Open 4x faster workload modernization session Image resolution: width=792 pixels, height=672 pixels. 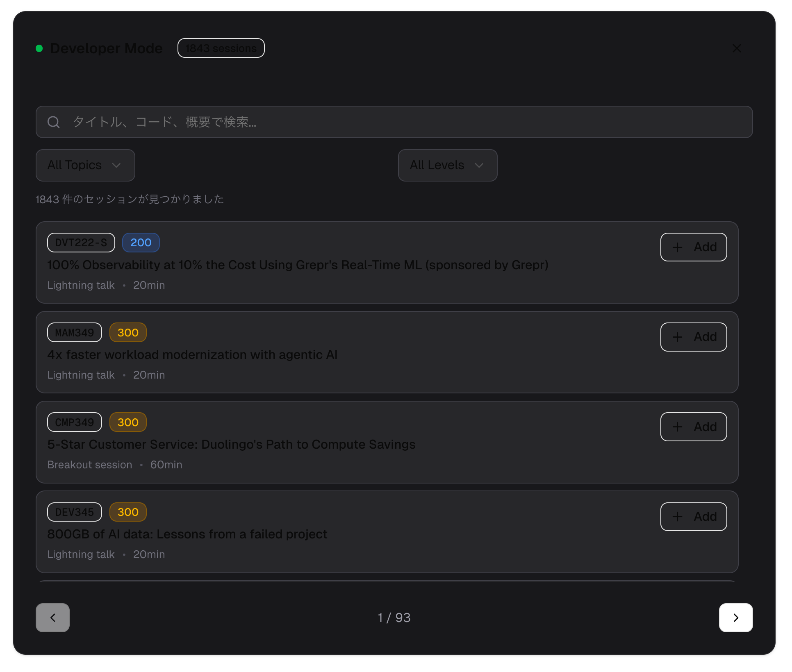pyautogui.click(x=192, y=355)
